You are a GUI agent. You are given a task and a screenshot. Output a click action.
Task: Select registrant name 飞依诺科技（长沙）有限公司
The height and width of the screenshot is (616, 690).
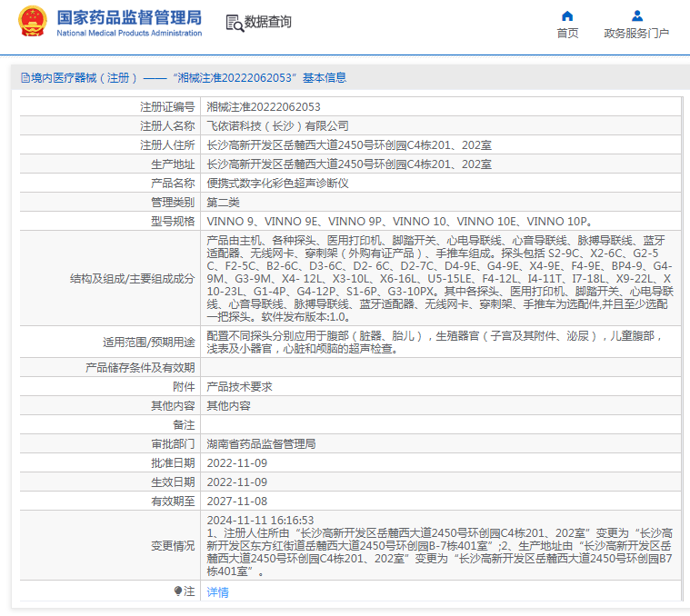click(277, 126)
